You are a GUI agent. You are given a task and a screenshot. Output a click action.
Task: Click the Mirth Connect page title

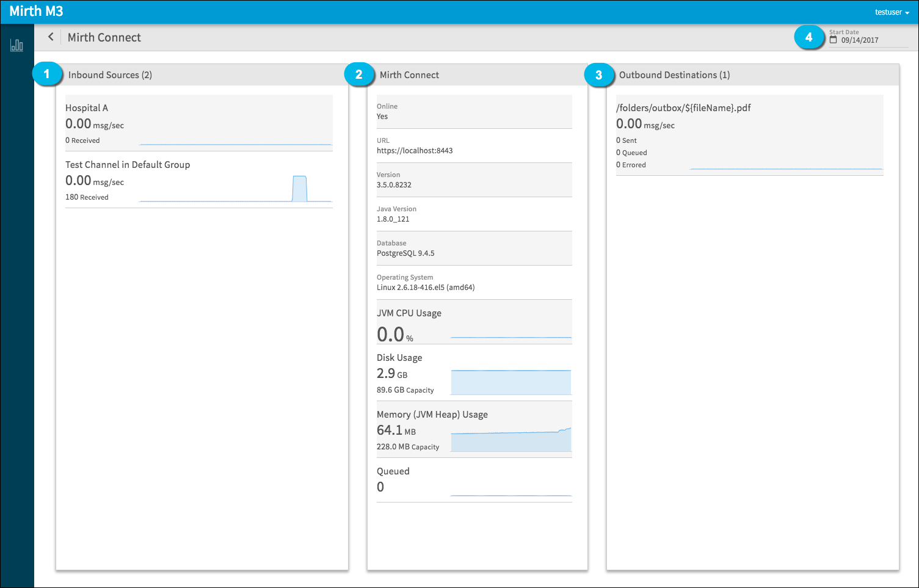coord(104,37)
